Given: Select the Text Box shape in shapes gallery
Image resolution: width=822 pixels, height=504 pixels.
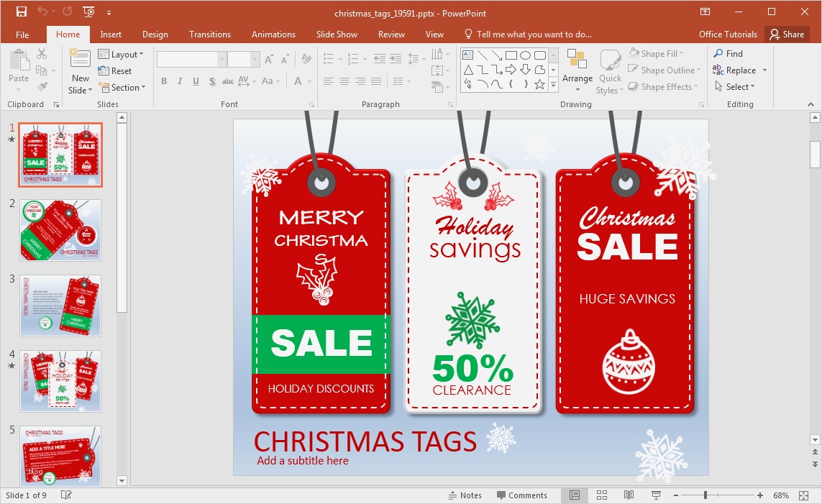Looking at the screenshot, I should (467, 55).
